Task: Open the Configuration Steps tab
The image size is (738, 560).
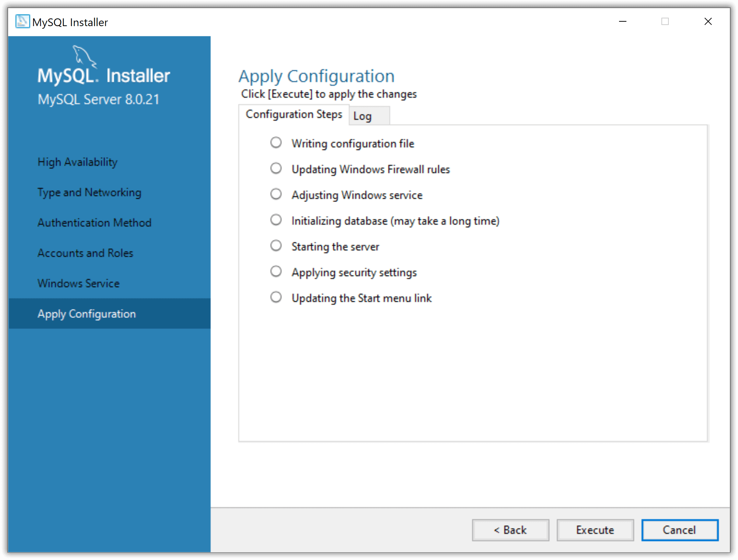Action: tap(294, 114)
